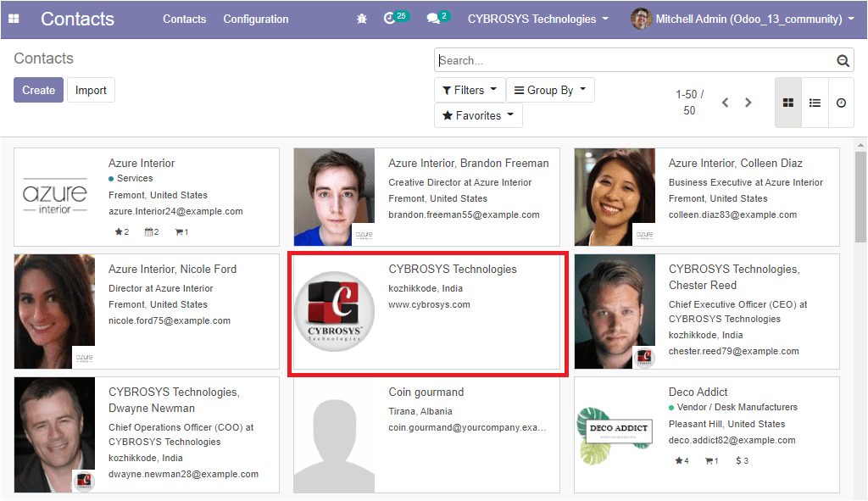Select 'Azure Interior, Nicole Ford' title
This screenshot has width=868, height=501.
(172, 269)
